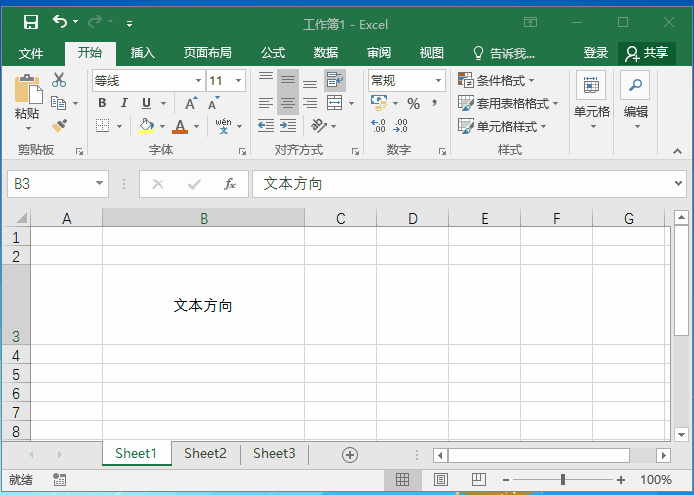Open the number format dropdown 常规
The height and width of the screenshot is (495, 694).
pyautogui.click(x=438, y=81)
